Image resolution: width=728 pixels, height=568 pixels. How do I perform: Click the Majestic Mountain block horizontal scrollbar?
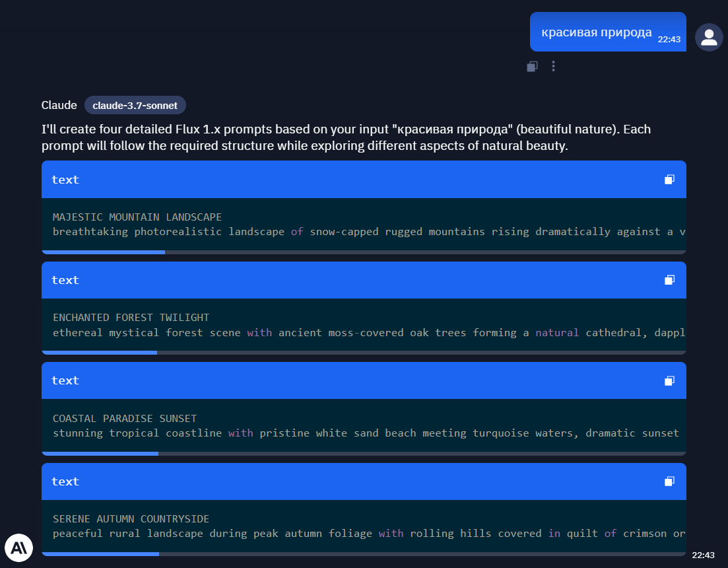click(104, 252)
